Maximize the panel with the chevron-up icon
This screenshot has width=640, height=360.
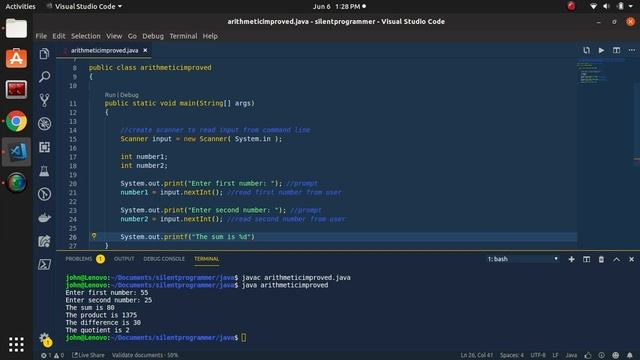pos(616,259)
